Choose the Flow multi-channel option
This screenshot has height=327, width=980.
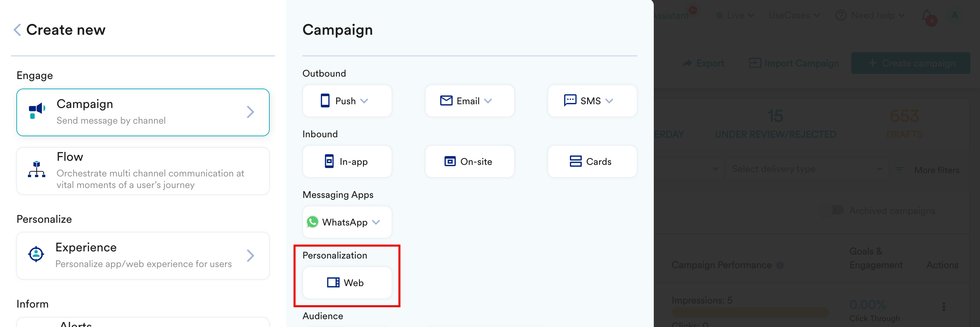coord(143,171)
